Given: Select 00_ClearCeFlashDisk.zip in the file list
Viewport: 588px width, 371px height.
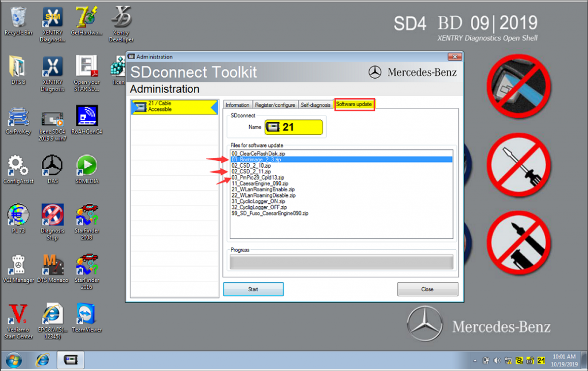Looking at the screenshot, I should click(341, 153).
